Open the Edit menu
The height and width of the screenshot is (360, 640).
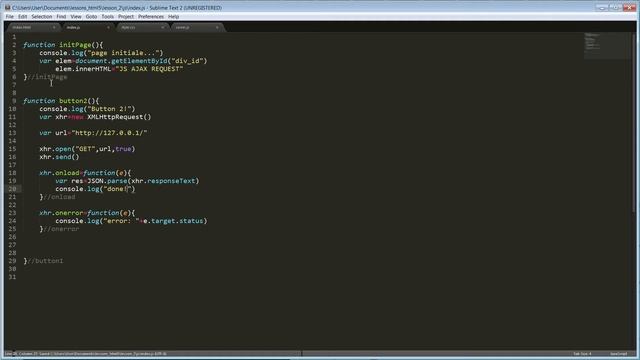[22, 17]
